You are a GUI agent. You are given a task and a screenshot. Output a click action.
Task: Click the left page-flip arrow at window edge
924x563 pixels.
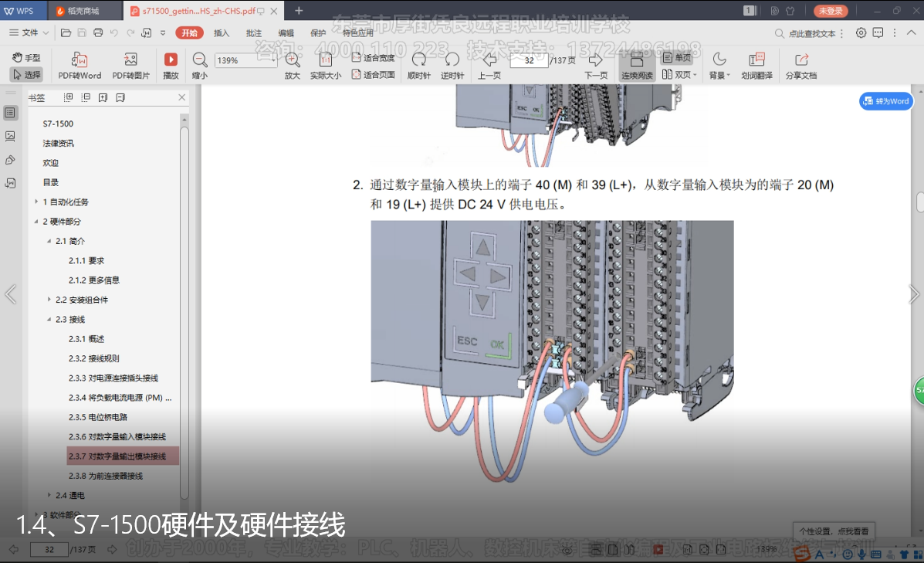(10, 294)
